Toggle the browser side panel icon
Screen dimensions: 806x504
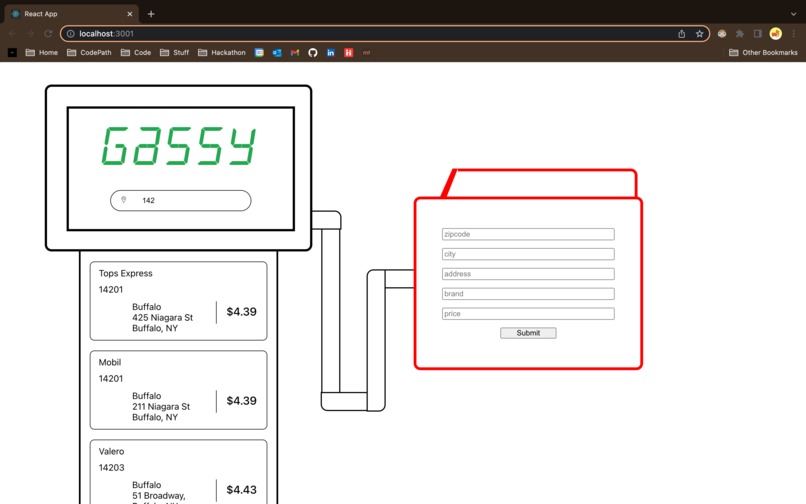[758, 33]
